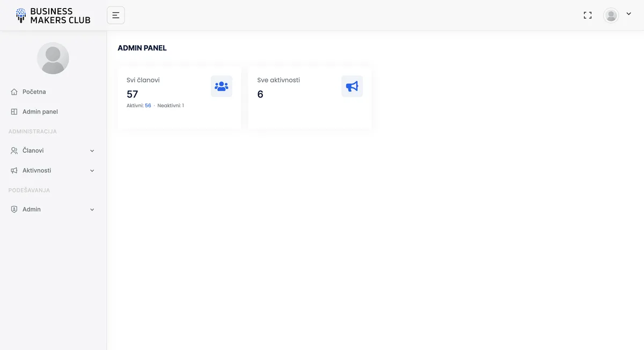
Task: Toggle the sidebar hamburger menu button
Action: [116, 15]
